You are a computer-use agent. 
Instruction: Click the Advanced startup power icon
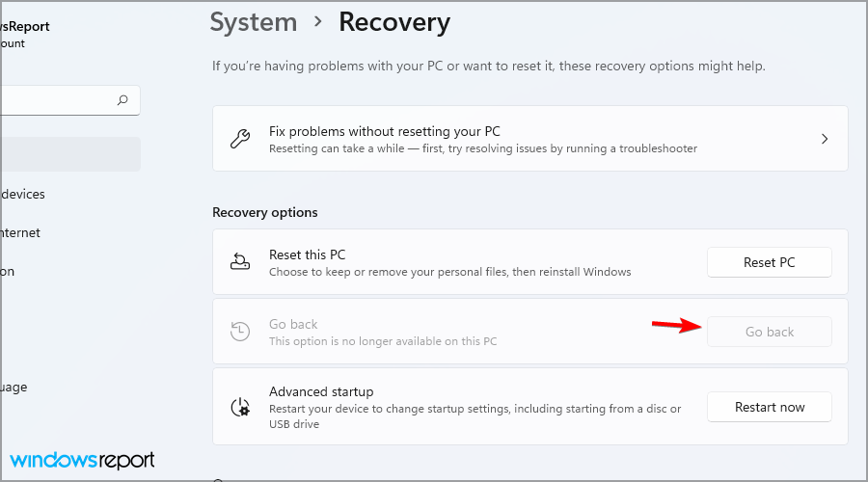[240, 407]
